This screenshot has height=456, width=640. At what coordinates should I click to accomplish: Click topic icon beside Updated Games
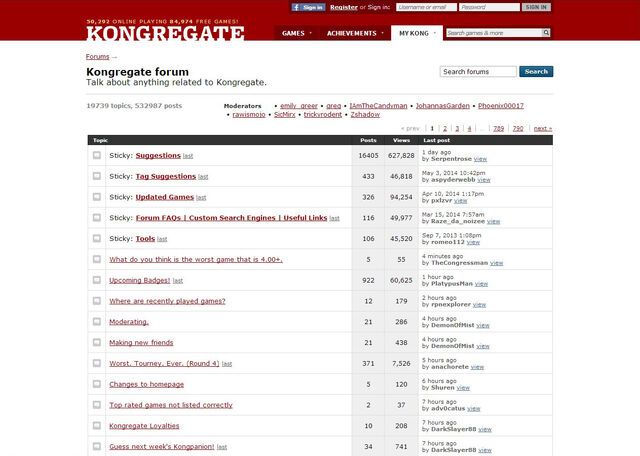tap(97, 197)
